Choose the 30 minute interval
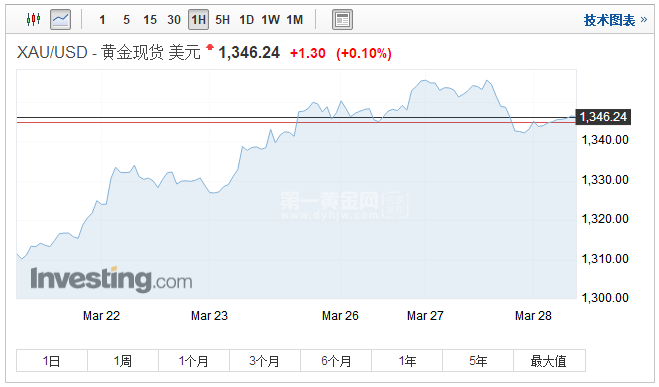 [x=174, y=20]
